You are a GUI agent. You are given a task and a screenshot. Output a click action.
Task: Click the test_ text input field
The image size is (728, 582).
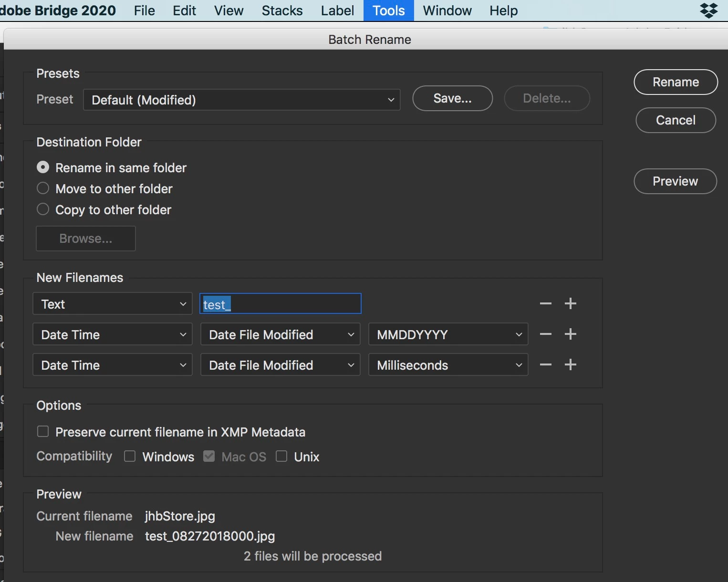click(281, 304)
